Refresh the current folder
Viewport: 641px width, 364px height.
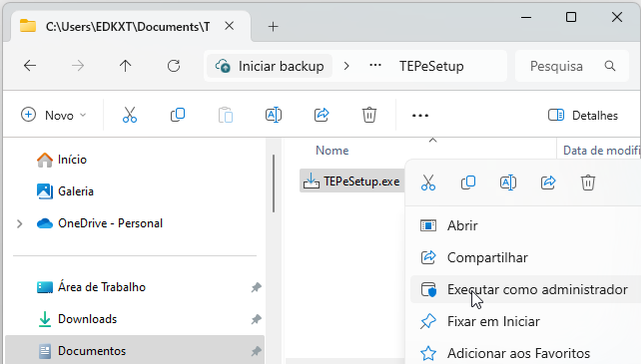[174, 66]
